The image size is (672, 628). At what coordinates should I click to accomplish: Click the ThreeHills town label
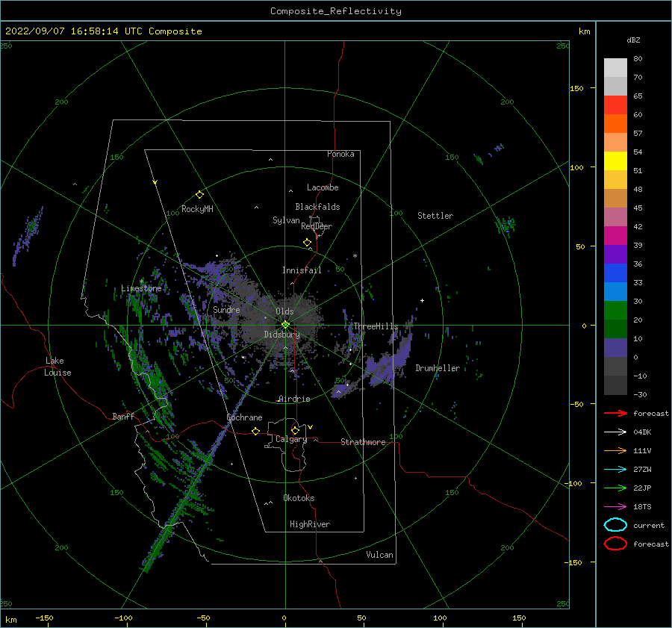376,326
